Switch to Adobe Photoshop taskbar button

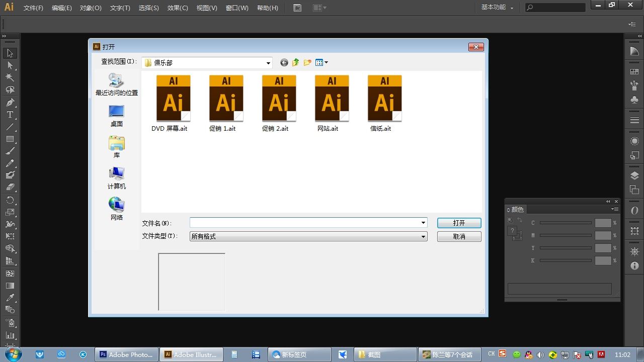pyautogui.click(x=127, y=354)
